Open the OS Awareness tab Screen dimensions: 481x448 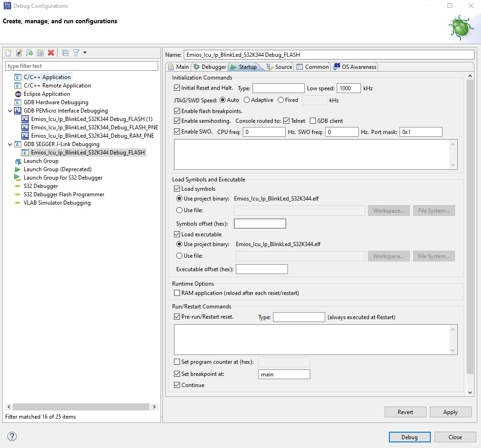coord(354,67)
